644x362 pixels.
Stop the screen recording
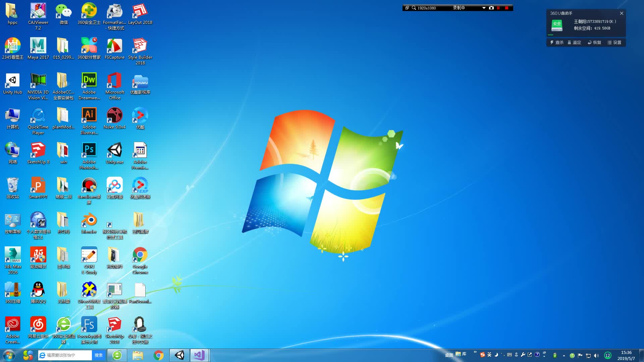tap(507, 8)
